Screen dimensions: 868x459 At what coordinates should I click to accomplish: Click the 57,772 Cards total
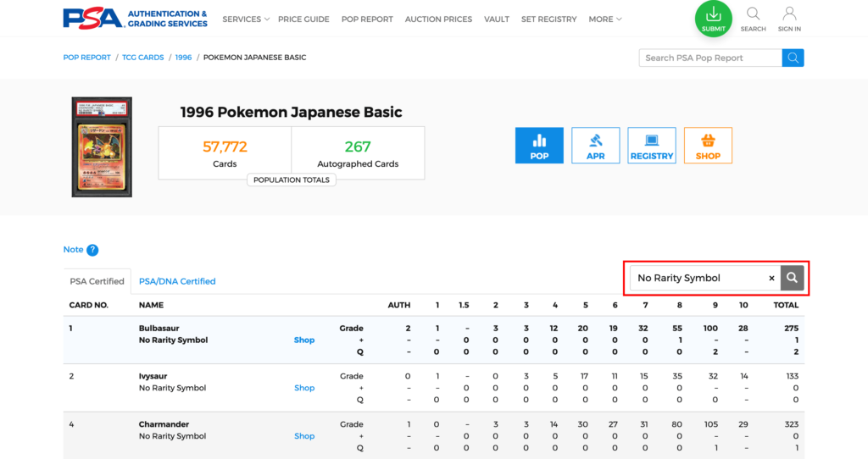(225, 153)
